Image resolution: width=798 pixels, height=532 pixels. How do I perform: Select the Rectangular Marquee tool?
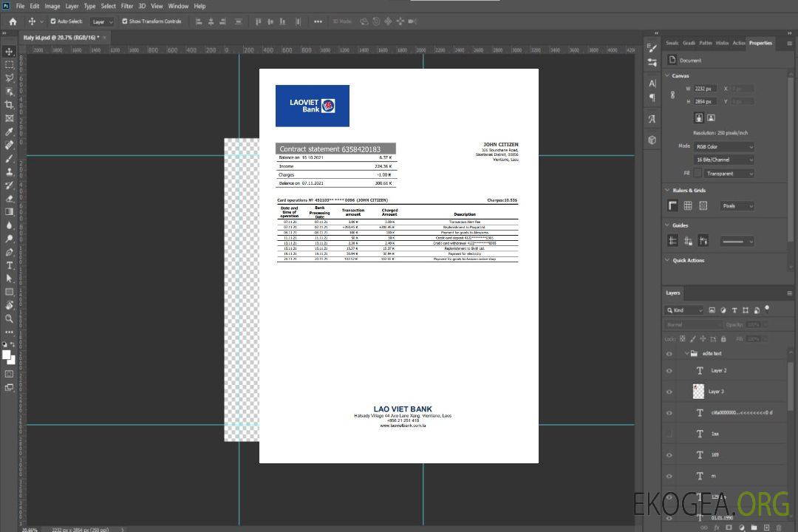point(10,65)
